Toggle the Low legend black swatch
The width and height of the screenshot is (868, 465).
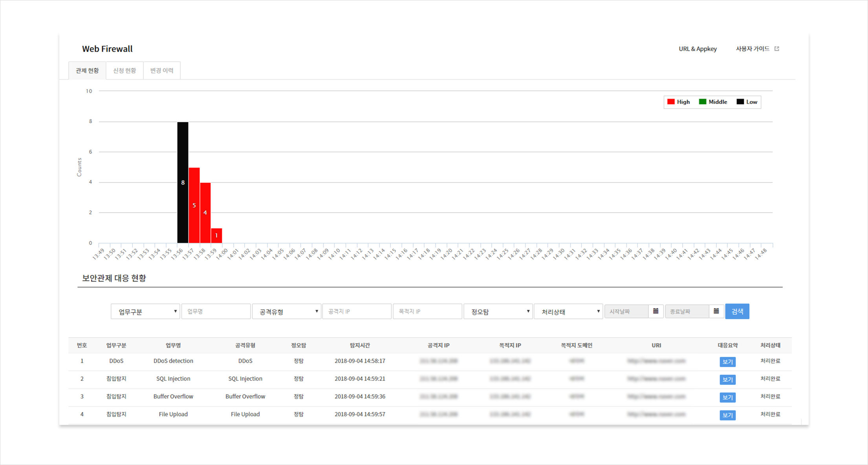point(740,102)
